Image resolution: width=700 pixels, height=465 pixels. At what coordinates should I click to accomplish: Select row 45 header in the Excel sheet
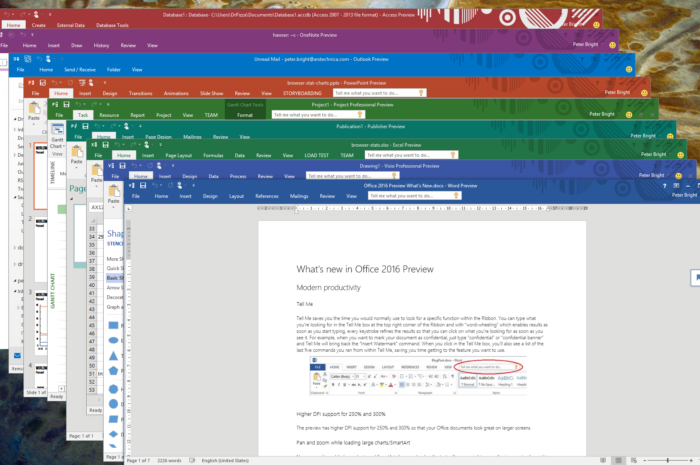pyautogui.click(x=92, y=325)
